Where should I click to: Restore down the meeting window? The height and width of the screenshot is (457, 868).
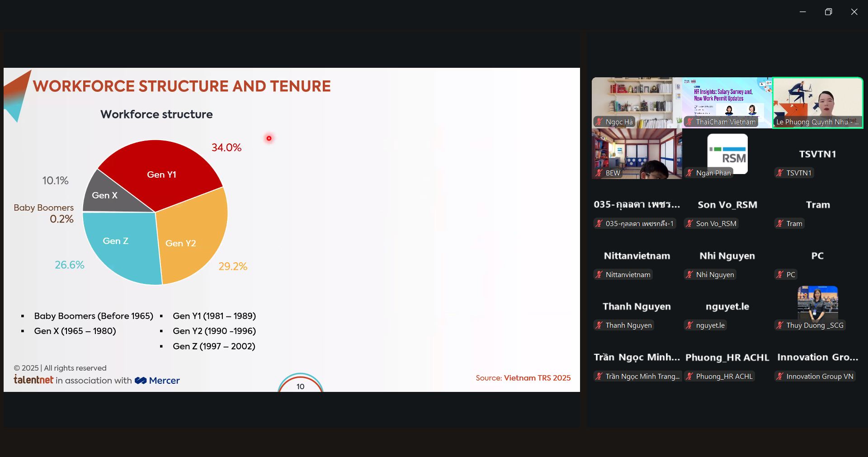point(828,12)
